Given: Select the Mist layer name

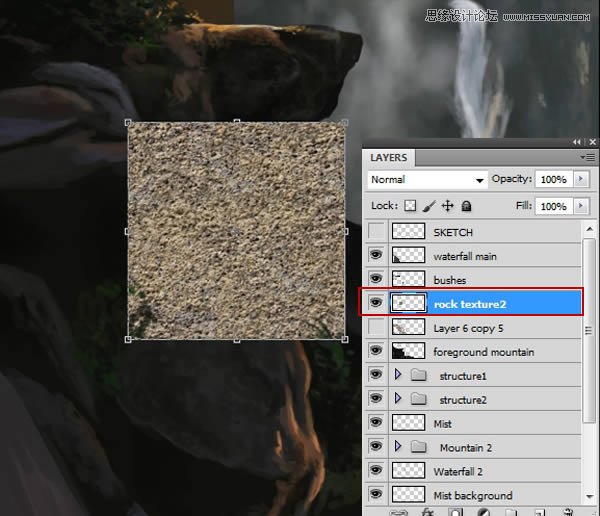Looking at the screenshot, I should tap(442, 424).
